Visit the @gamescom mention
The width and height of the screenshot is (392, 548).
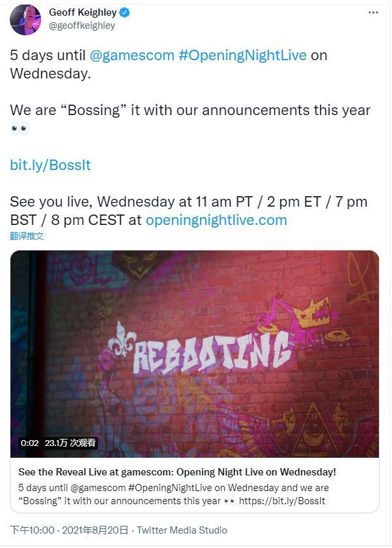[x=132, y=55]
